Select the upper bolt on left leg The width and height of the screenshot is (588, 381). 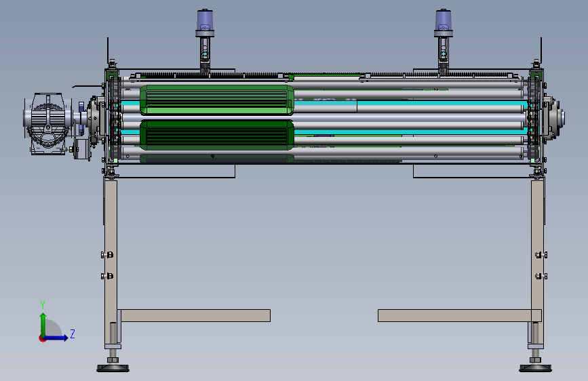pyautogui.click(x=107, y=255)
